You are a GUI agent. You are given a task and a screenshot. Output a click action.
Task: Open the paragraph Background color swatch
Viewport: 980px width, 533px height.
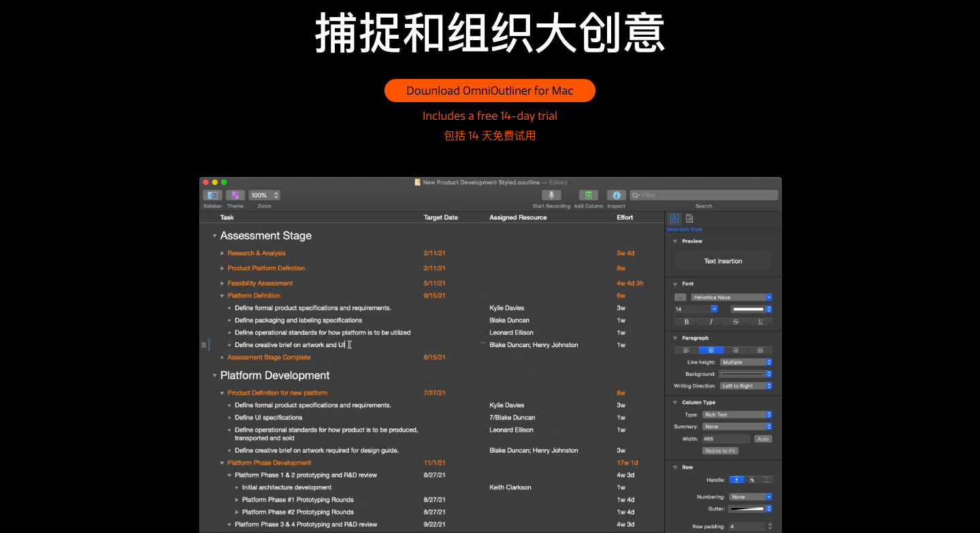745,374
